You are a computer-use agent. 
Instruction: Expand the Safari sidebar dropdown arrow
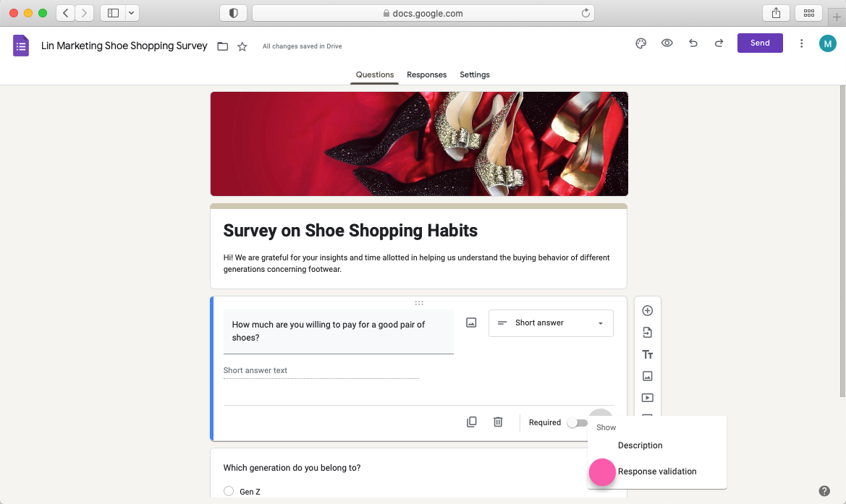point(131,13)
